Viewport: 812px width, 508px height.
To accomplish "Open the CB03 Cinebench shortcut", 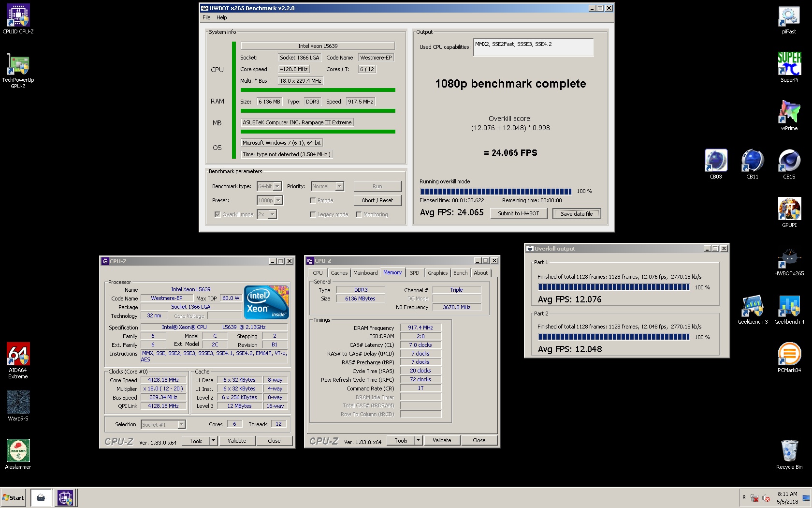I will click(715, 164).
